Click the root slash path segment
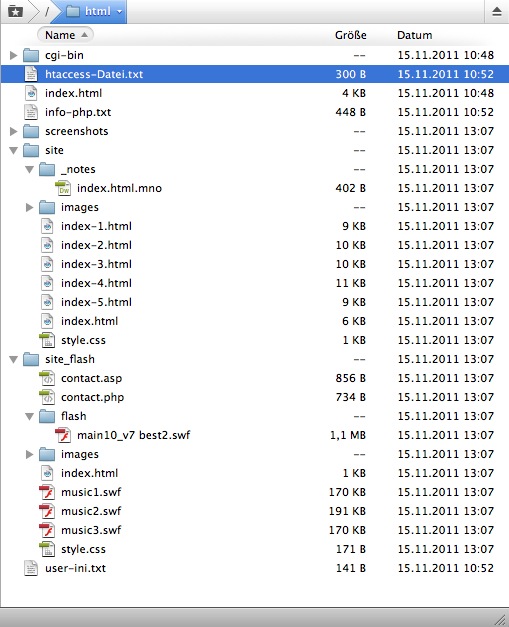This screenshot has height=627, width=509. click(47, 12)
